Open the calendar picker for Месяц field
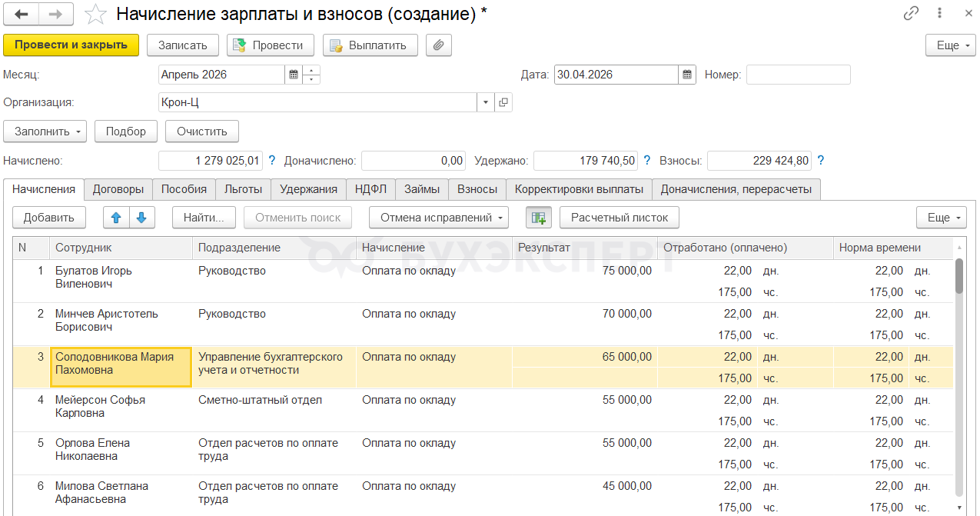The image size is (980, 516). [294, 75]
